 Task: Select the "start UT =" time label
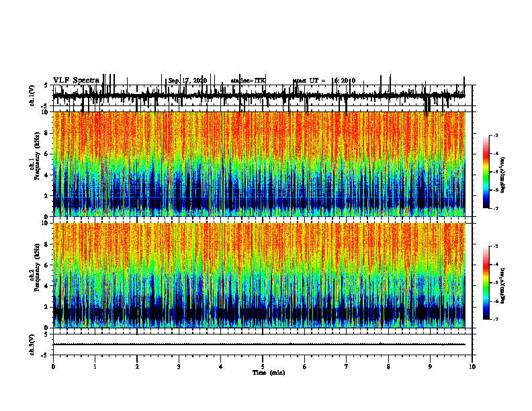point(309,81)
